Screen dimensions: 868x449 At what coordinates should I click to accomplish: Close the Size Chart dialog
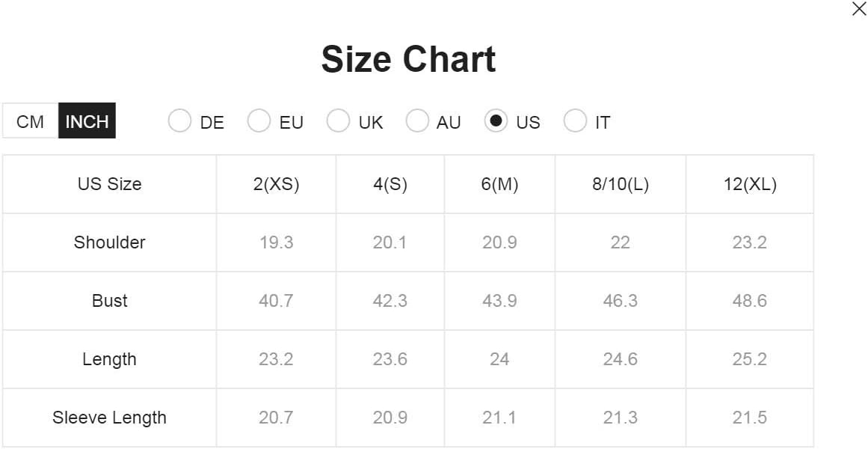[858, 10]
